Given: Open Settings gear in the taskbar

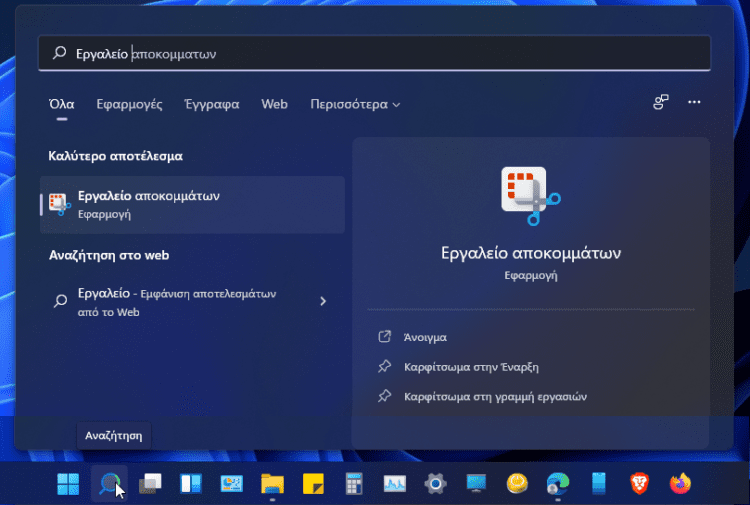Looking at the screenshot, I should pos(435,484).
